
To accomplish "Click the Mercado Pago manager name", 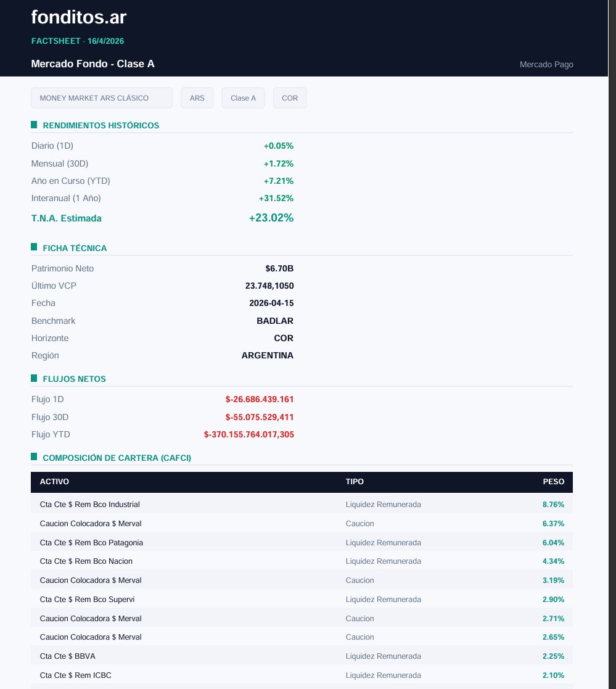I will point(546,65).
